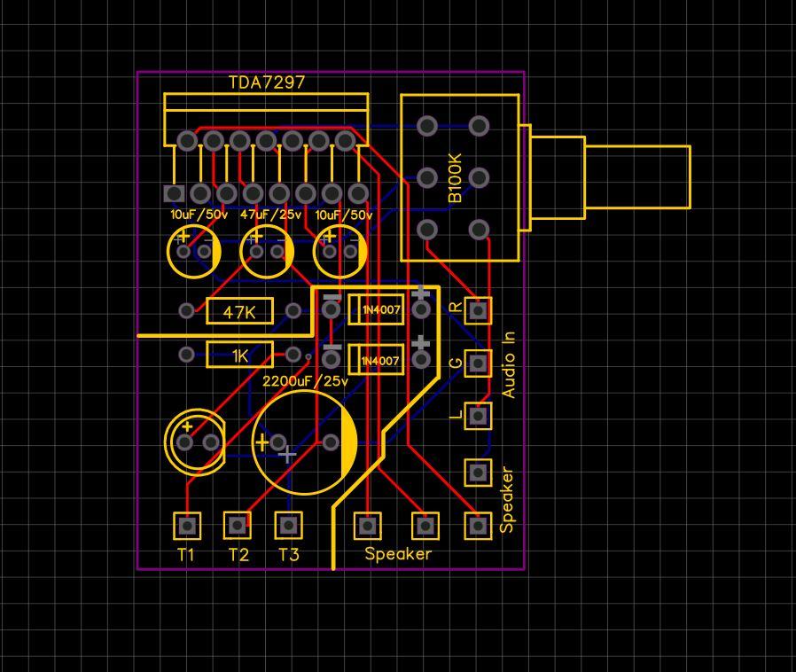Click the 10uF/50v label nearest the potentiometer
Screen dimensions: 796x672
(344, 215)
